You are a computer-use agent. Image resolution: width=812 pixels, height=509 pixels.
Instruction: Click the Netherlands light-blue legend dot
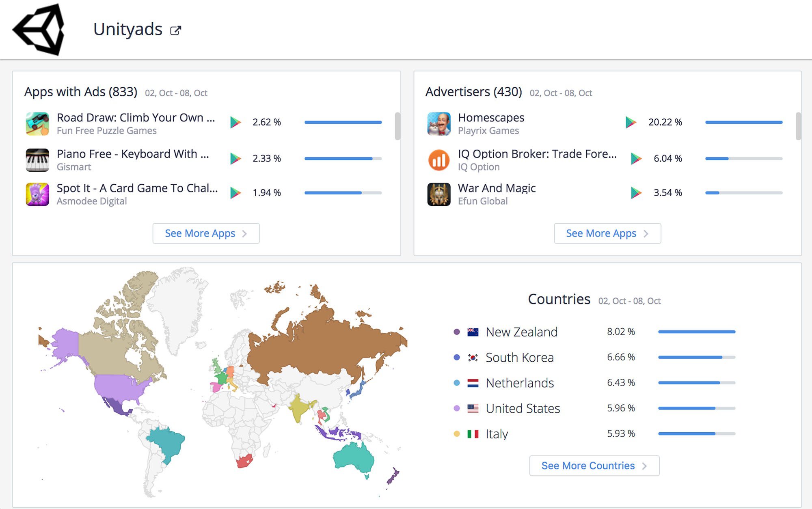457,383
